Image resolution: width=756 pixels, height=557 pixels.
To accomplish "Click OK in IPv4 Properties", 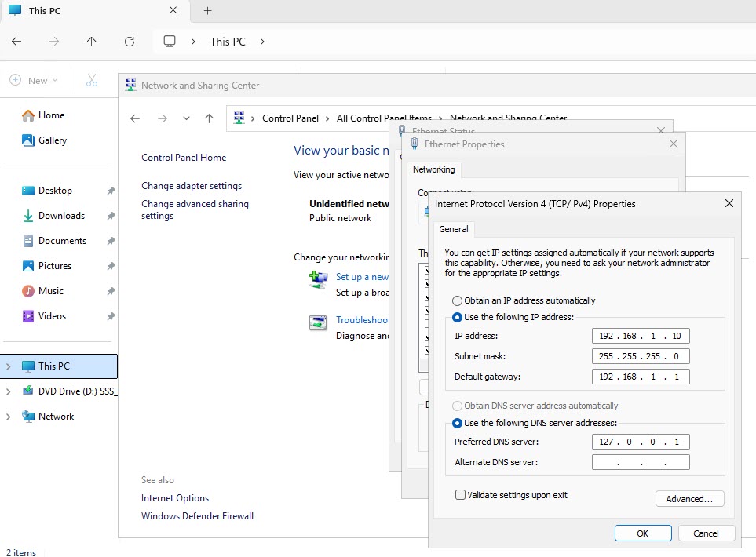I will pos(643,533).
